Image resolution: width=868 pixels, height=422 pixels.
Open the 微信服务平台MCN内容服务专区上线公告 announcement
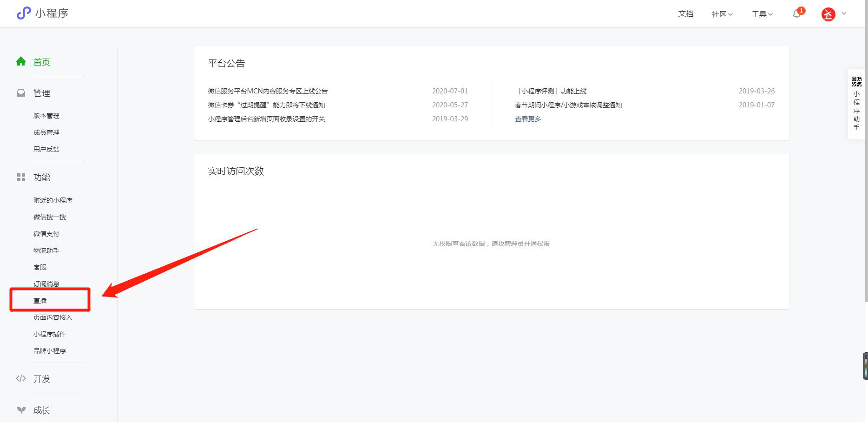pos(268,91)
